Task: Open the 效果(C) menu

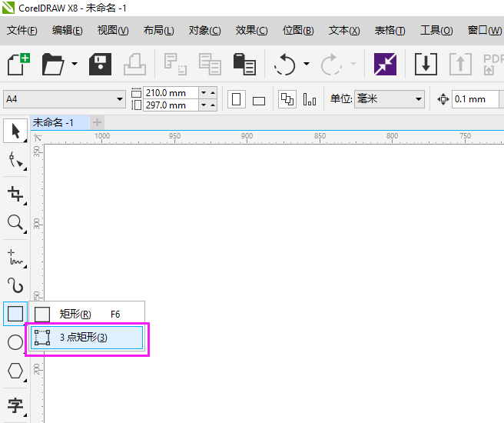Action: pyautogui.click(x=251, y=31)
